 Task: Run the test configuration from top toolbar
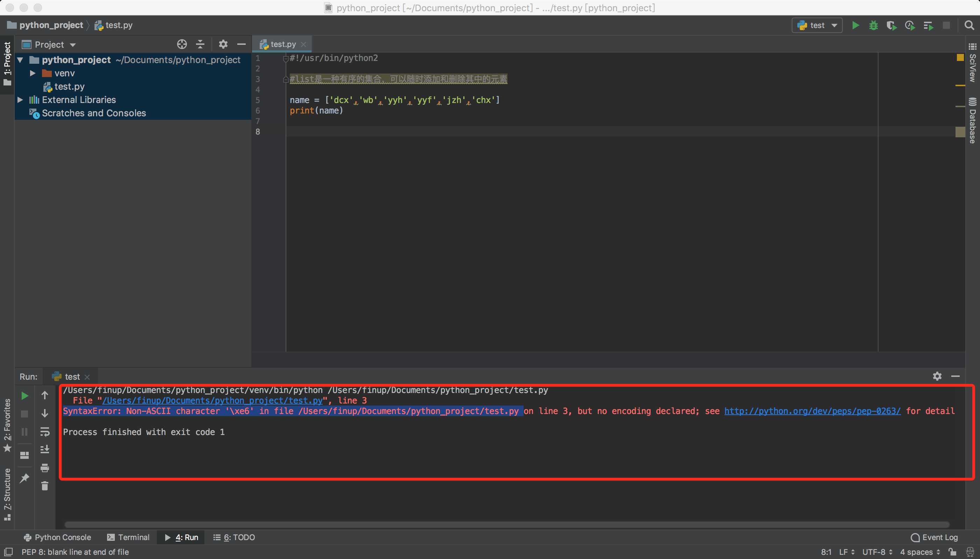point(855,25)
